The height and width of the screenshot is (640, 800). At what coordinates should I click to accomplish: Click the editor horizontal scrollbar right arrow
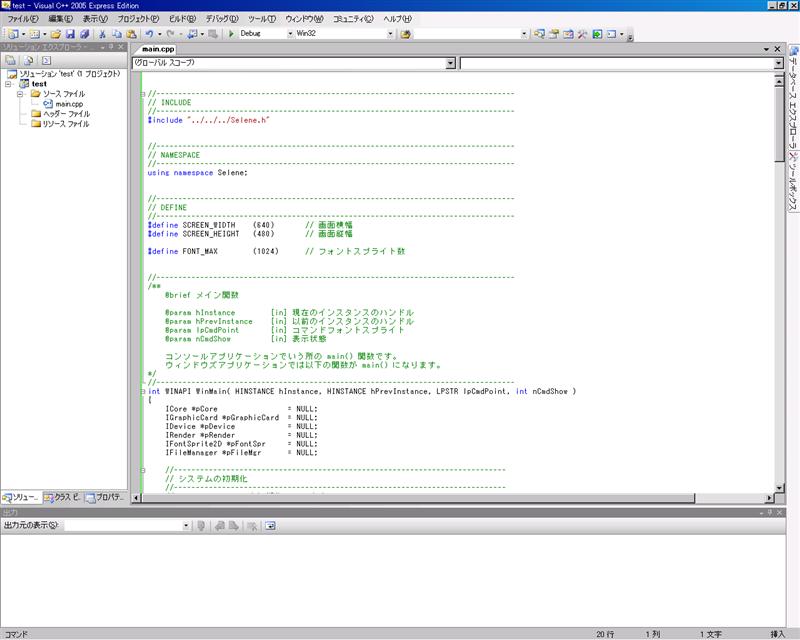click(769, 498)
